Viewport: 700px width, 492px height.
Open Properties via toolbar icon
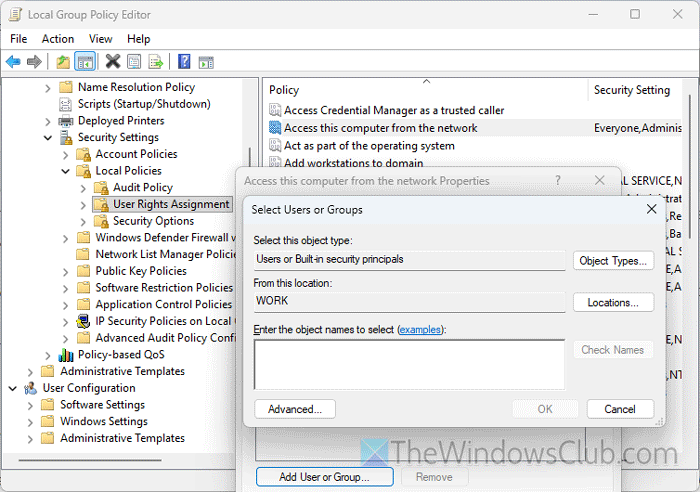pos(134,62)
